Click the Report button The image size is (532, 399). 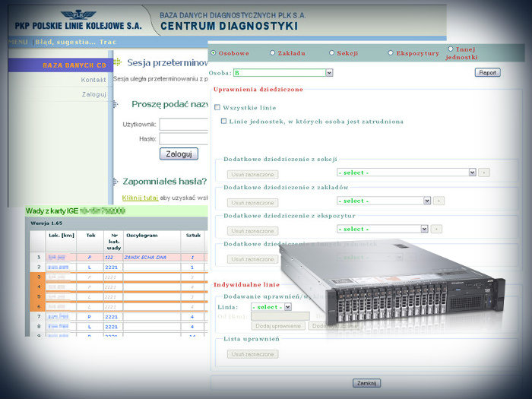coord(487,72)
